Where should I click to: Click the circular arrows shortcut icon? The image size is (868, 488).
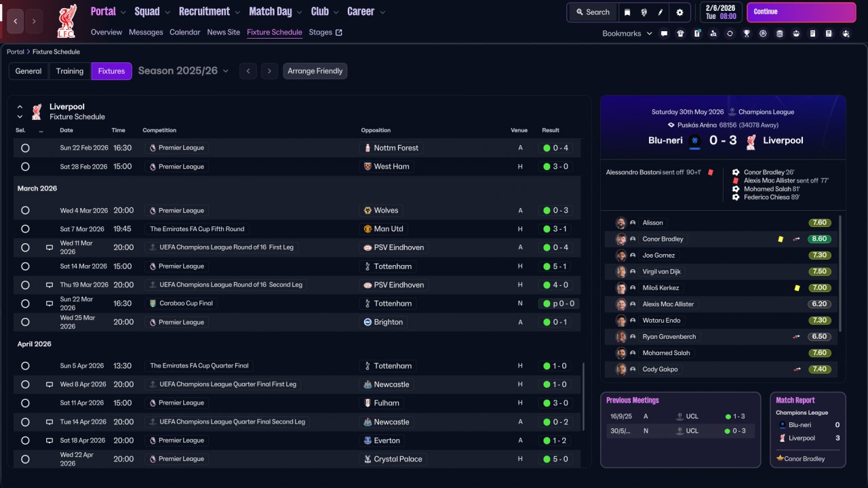pos(730,33)
